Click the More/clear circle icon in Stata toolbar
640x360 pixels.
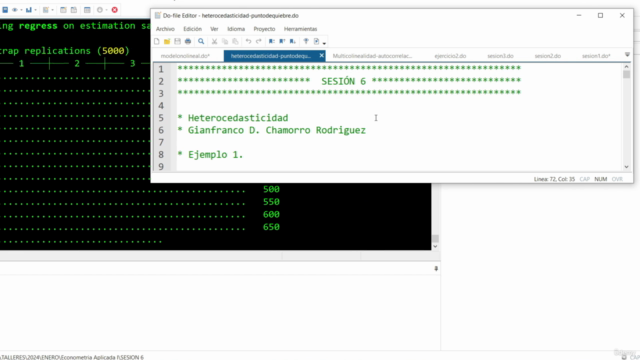[x=100, y=10]
